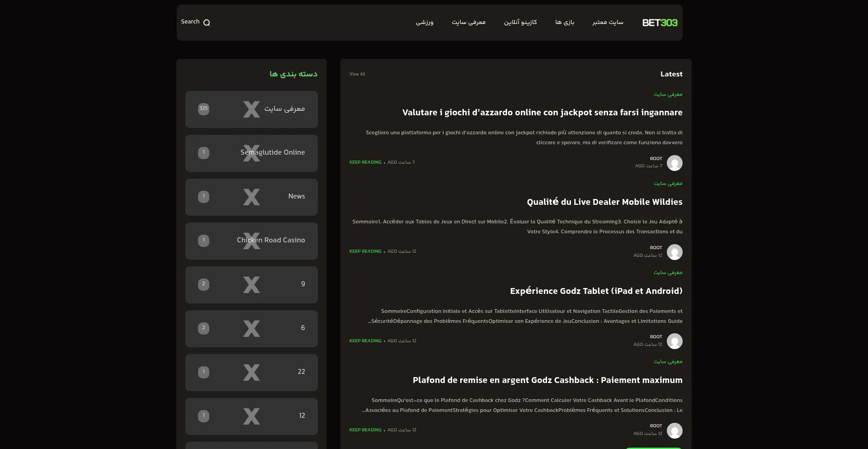Click the X icon in category 12 card
The height and width of the screenshot is (449, 868).
[251, 416]
